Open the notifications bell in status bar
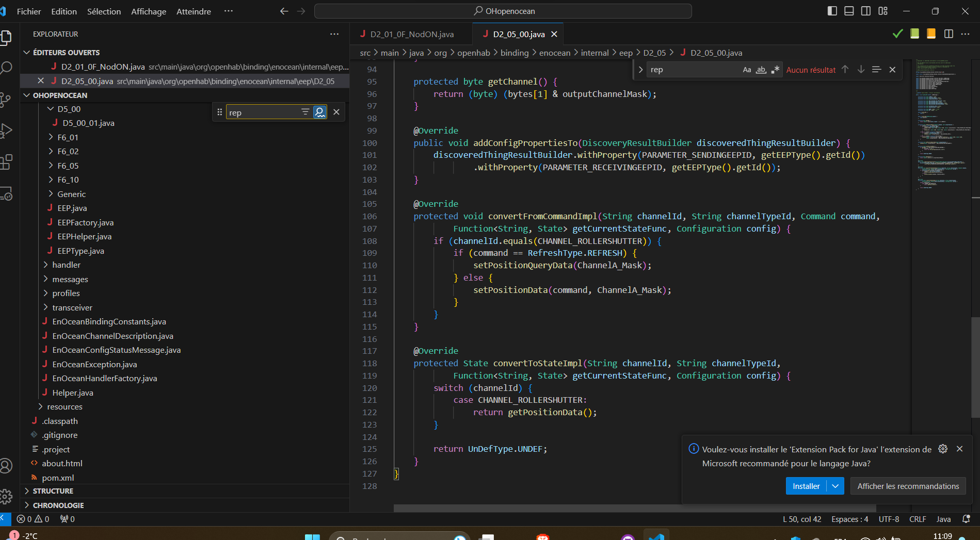Viewport: 980px width, 540px height. pyautogui.click(x=966, y=519)
